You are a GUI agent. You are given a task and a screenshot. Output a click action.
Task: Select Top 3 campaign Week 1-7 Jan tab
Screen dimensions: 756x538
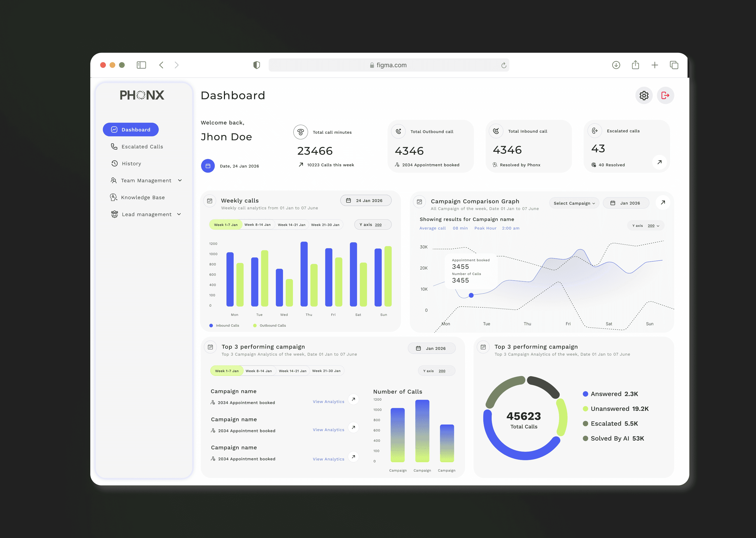227,371
